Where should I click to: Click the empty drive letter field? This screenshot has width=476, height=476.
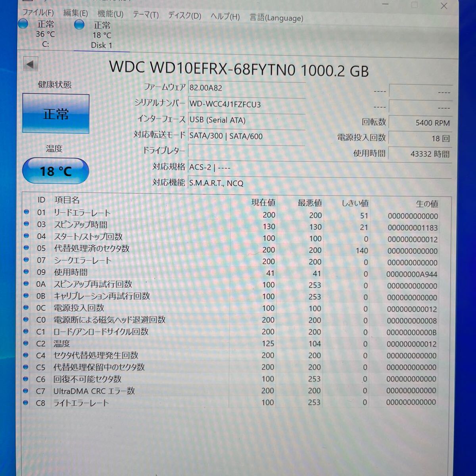click(246, 152)
